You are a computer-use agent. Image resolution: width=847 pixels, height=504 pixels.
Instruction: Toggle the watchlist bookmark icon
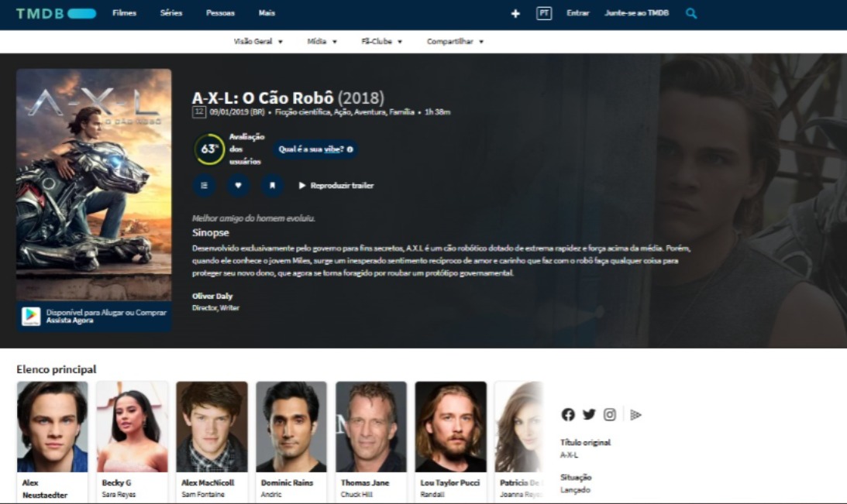[x=272, y=185]
